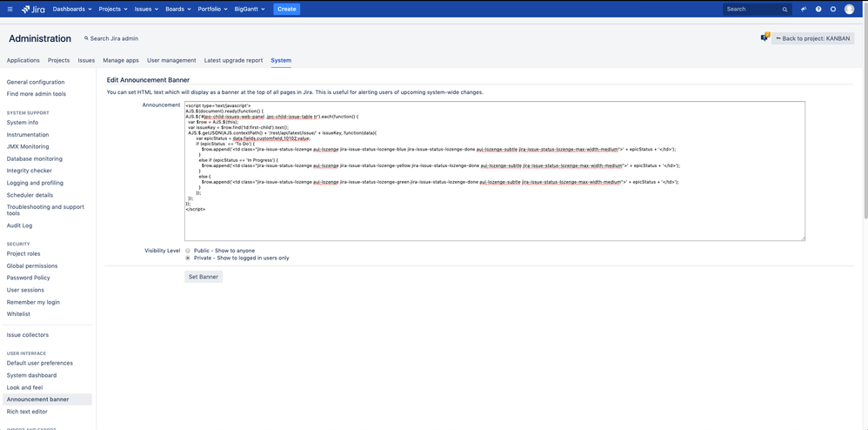Expand the BigGantt dropdown
This screenshot has width=868, height=430.
pyautogui.click(x=250, y=9)
